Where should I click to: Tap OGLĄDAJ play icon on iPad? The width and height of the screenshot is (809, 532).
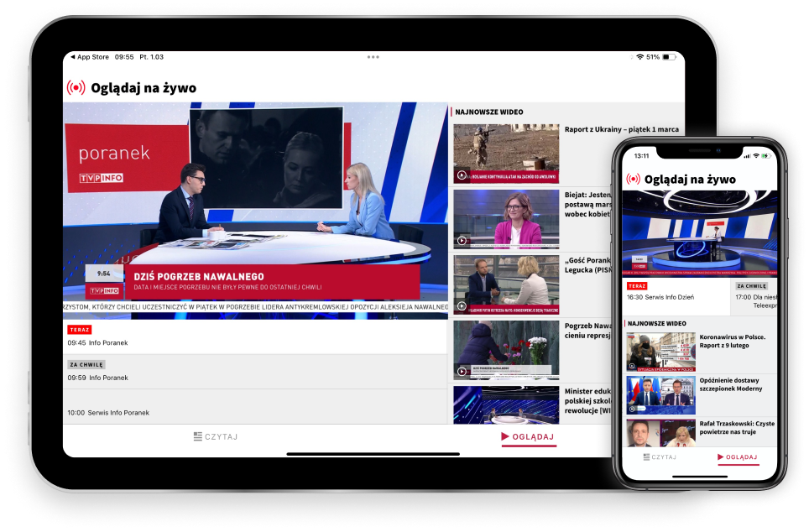coord(505,436)
